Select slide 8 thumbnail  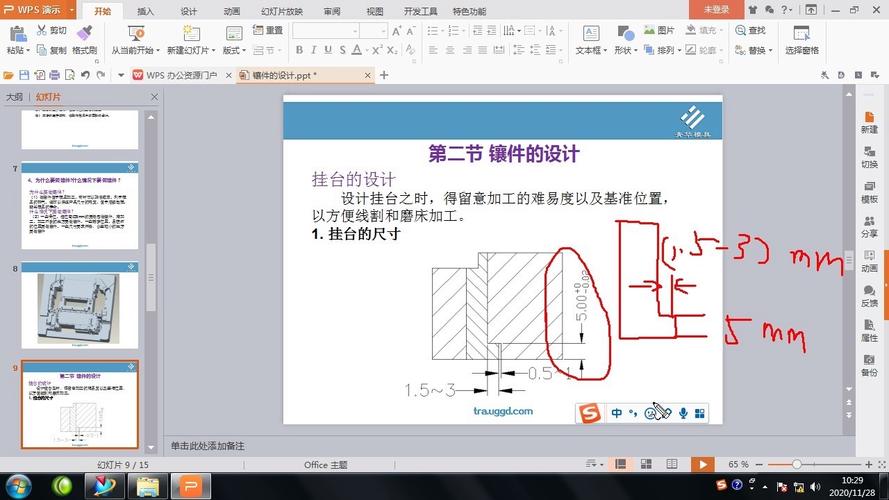80,305
